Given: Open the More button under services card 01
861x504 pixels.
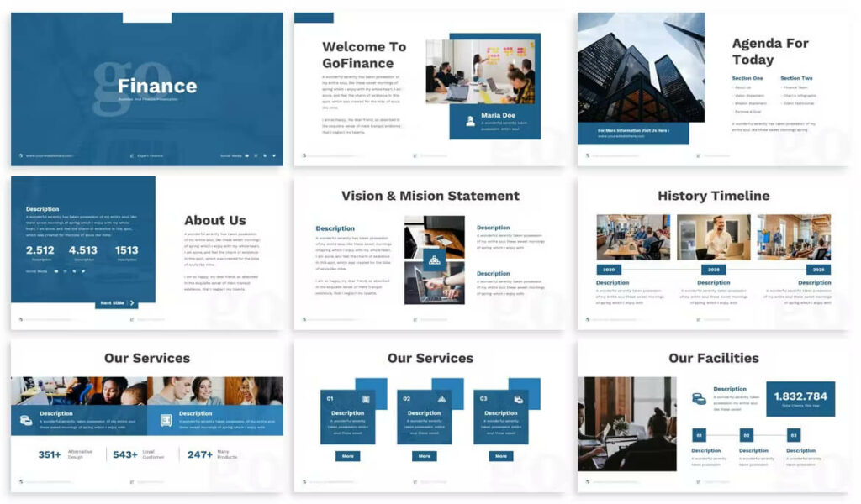Looking at the screenshot, I should (348, 456).
